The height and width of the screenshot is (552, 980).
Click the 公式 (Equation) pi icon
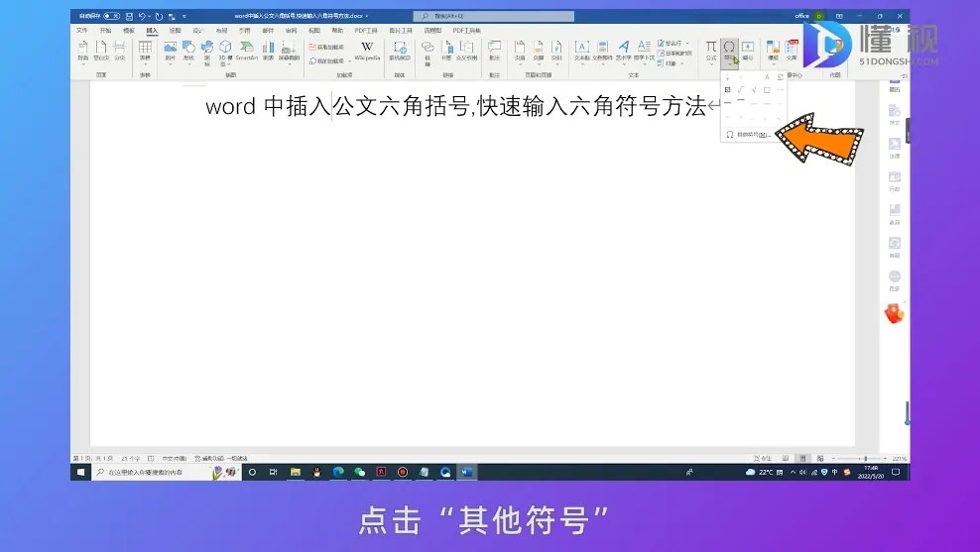pos(710,50)
